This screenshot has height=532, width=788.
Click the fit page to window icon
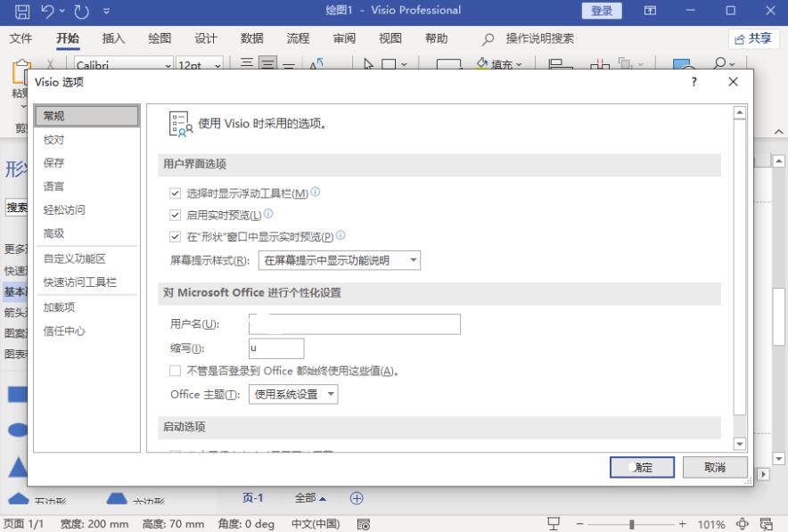[743, 524]
